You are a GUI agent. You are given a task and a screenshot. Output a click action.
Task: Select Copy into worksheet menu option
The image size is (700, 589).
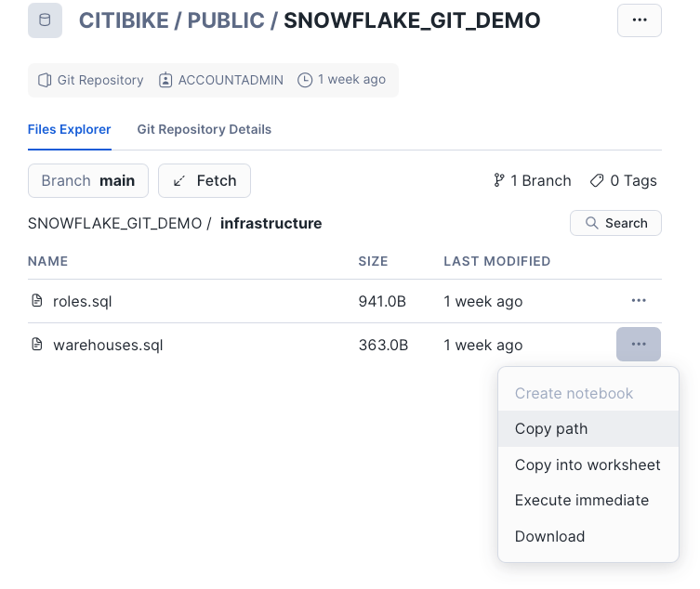[588, 465]
